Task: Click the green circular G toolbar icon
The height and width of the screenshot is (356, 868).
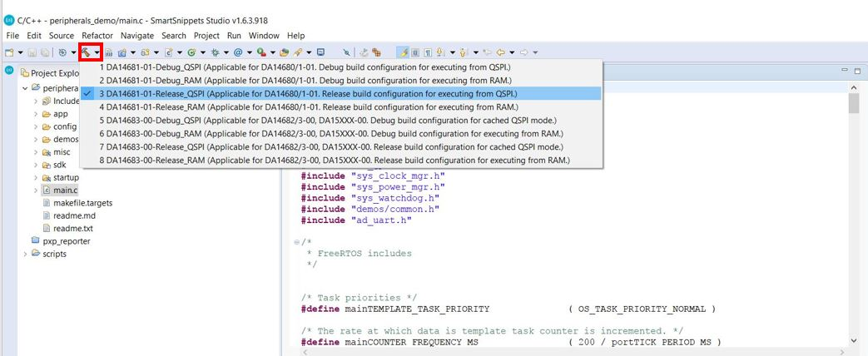Action: pos(192,52)
